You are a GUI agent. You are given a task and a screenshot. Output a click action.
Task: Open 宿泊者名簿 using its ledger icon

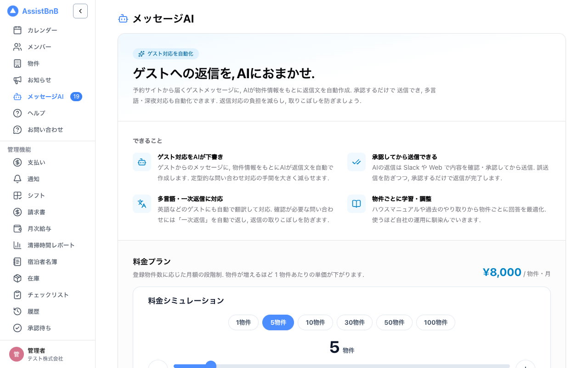pos(17,262)
